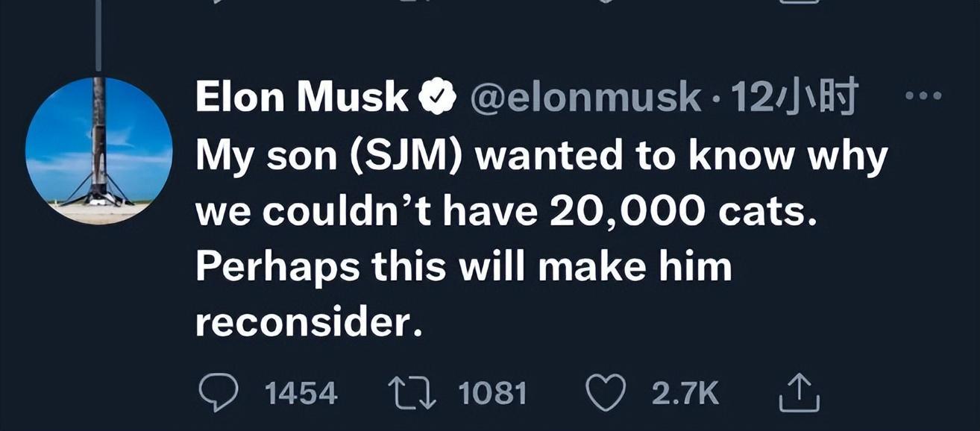This screenshot has width=980, height=431.
Task: Click the 1454 replies count
Action: click(x=301, y=394)
